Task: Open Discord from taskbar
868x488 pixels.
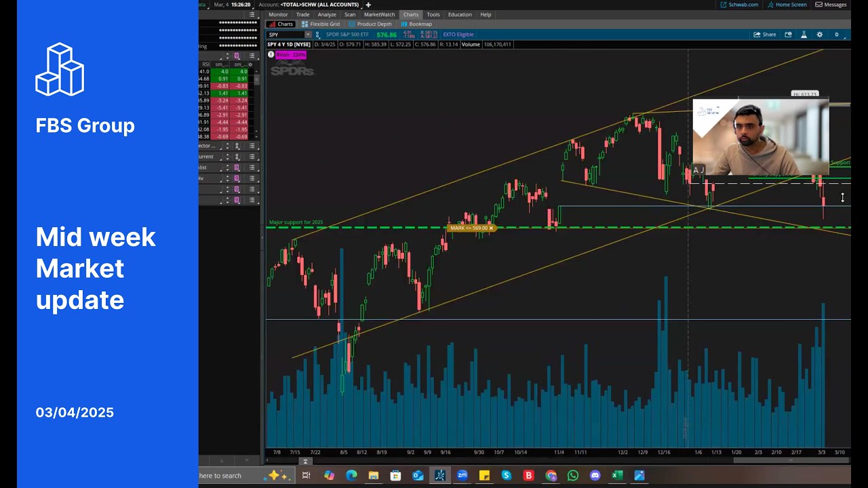Action: coord(595,476)
